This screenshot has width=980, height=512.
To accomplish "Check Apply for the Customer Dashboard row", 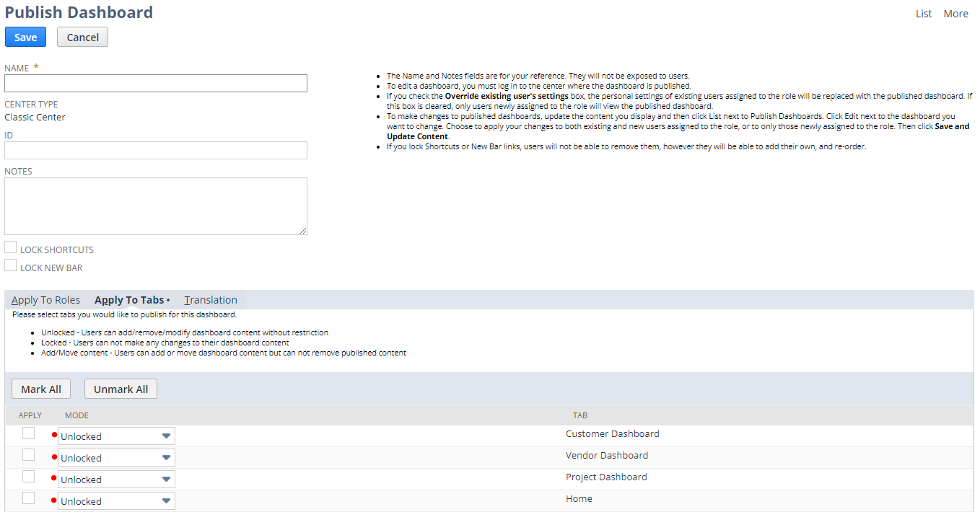I will [28, 433].
